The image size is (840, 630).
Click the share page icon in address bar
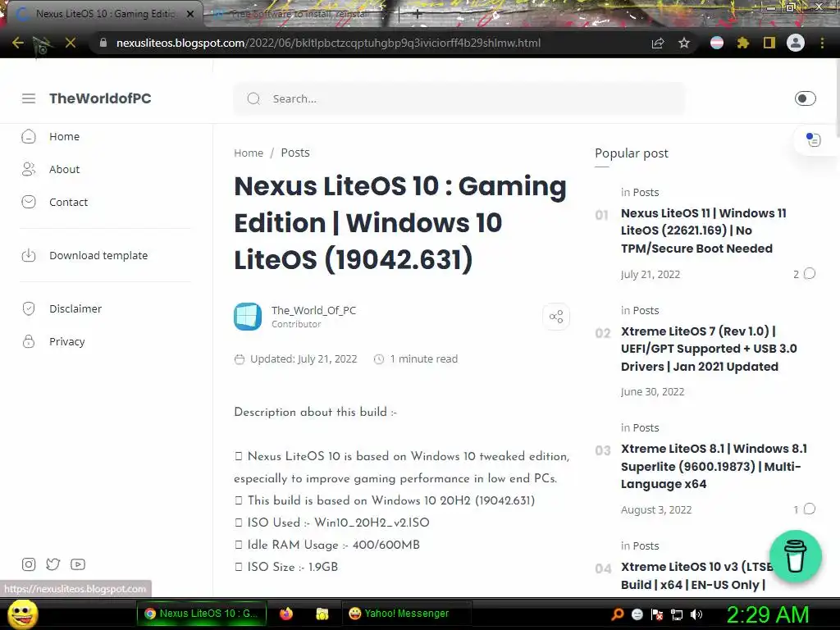click(x=658, y=43)
